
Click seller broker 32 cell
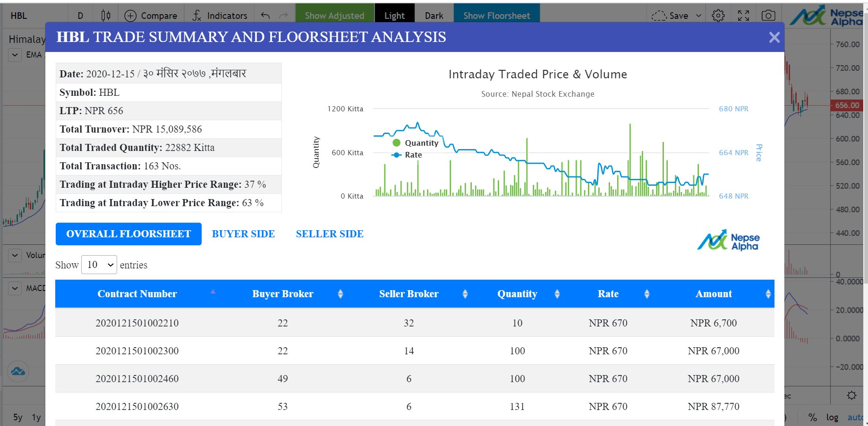(409, 323)
